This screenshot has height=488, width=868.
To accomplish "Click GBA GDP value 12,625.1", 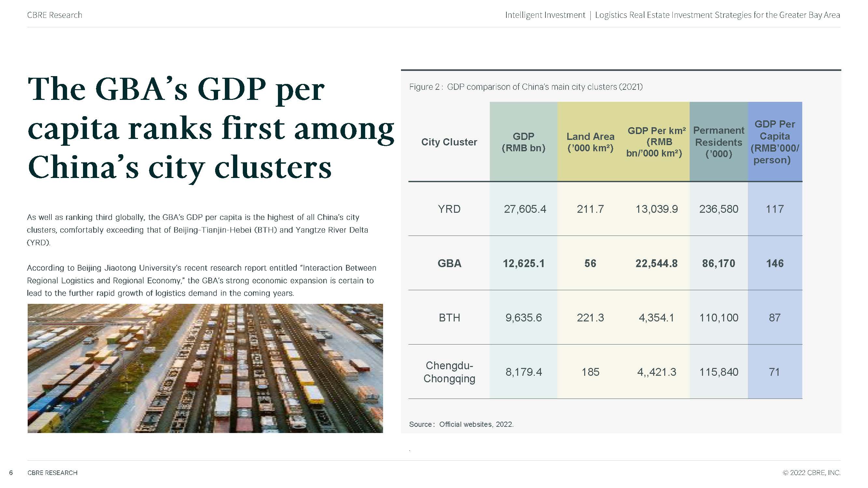I will (x=523, y=263).
